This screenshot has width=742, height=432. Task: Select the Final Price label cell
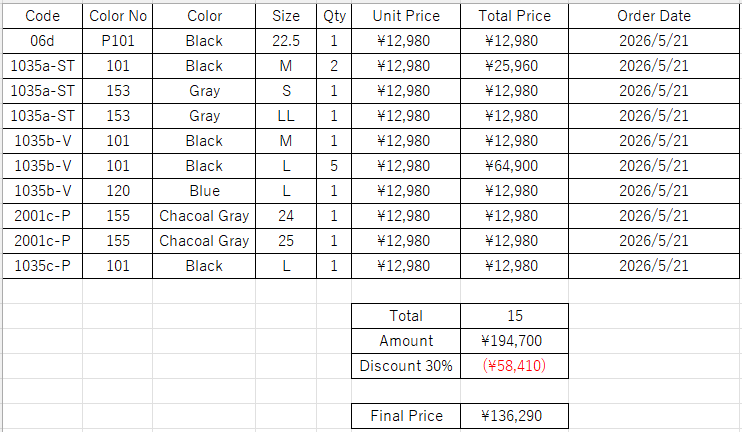coord(406,416)
